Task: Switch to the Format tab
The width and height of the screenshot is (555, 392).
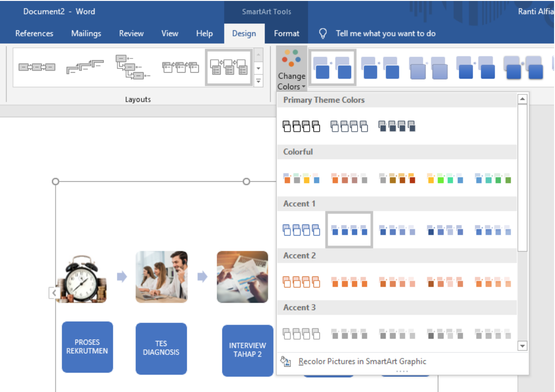Action: (286, 33)
